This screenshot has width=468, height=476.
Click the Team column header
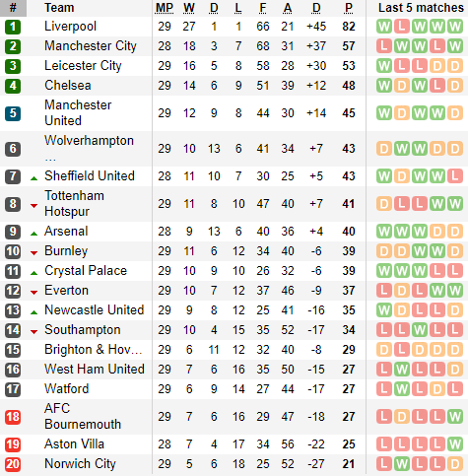[59, 8]
